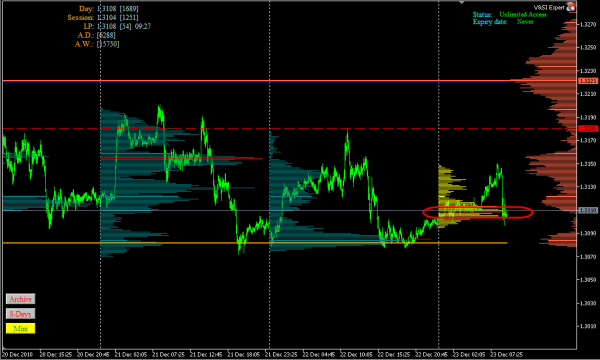The height and width of the screenshot is (360, 600).
Task: Click the 22 Dec 10:05 time axis label
Action: [x=356, y=355]
